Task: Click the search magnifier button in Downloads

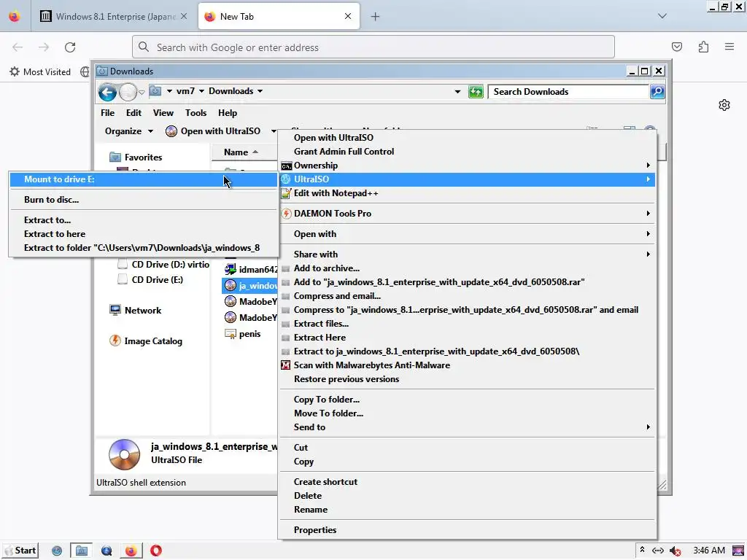Action: [x=657, y=91]
